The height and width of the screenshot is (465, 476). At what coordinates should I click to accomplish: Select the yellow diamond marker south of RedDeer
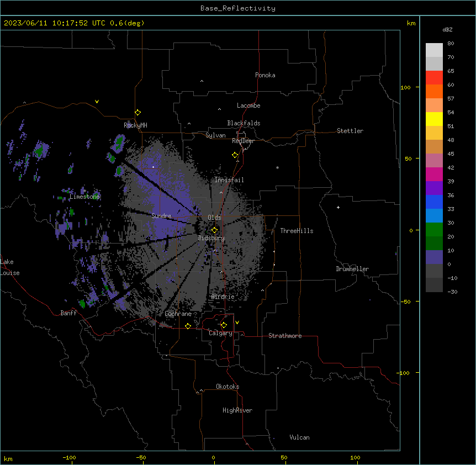235,155
